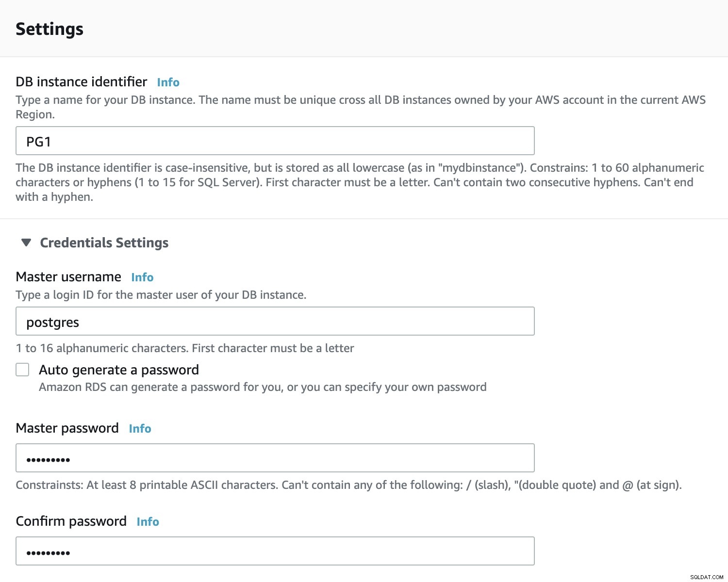Focus the Master password input field
Screen dimensions: 728x582
click(275, 458)
